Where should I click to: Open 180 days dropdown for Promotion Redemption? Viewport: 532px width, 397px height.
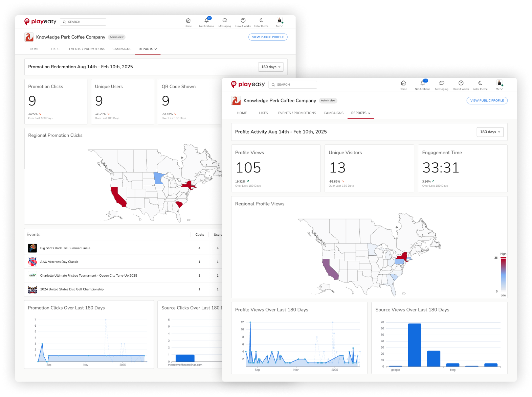[271, 67]
